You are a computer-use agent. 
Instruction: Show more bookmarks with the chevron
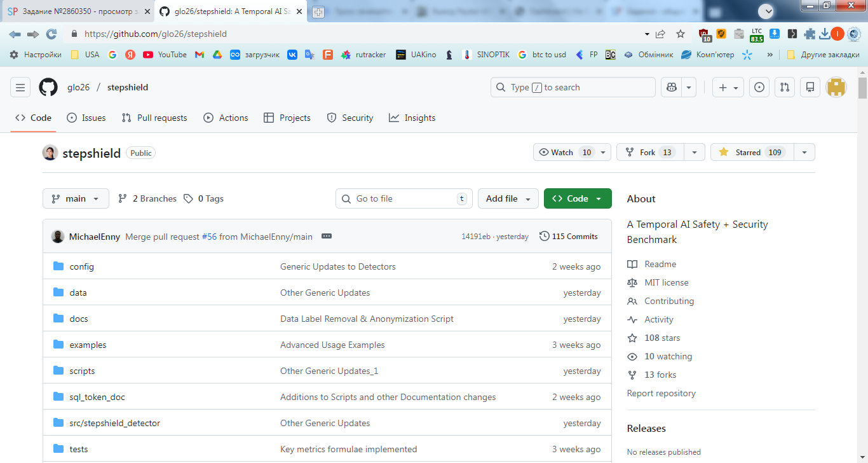click(x=770, y=55)
